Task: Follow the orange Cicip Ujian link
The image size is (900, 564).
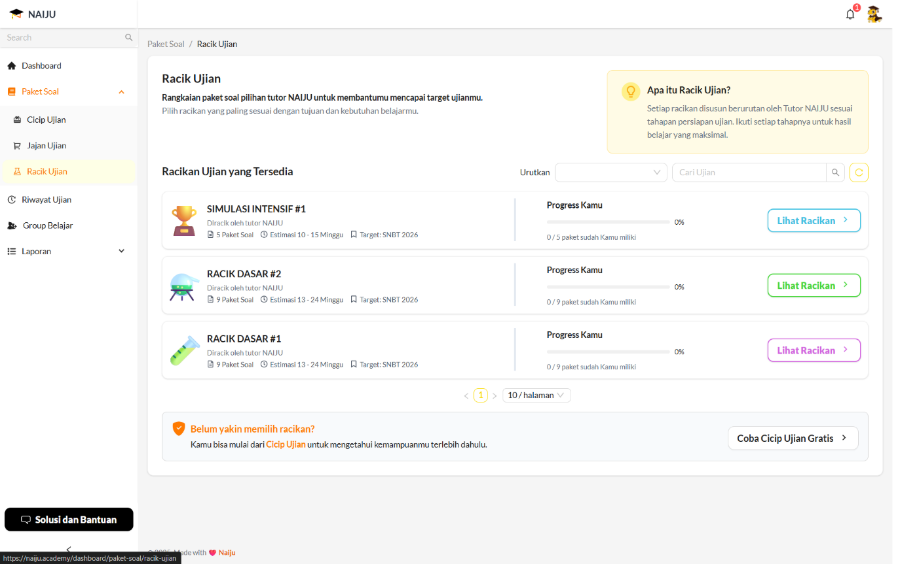Action: click(285, 445)
